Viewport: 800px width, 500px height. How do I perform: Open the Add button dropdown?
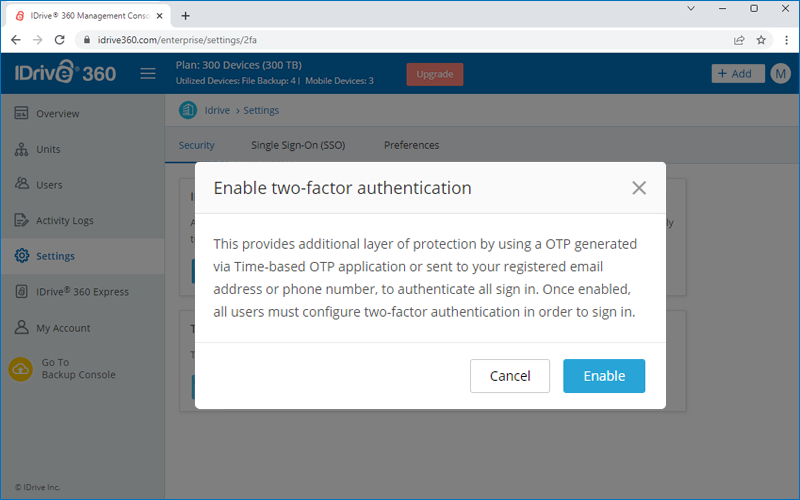click(x=738, y=73)
